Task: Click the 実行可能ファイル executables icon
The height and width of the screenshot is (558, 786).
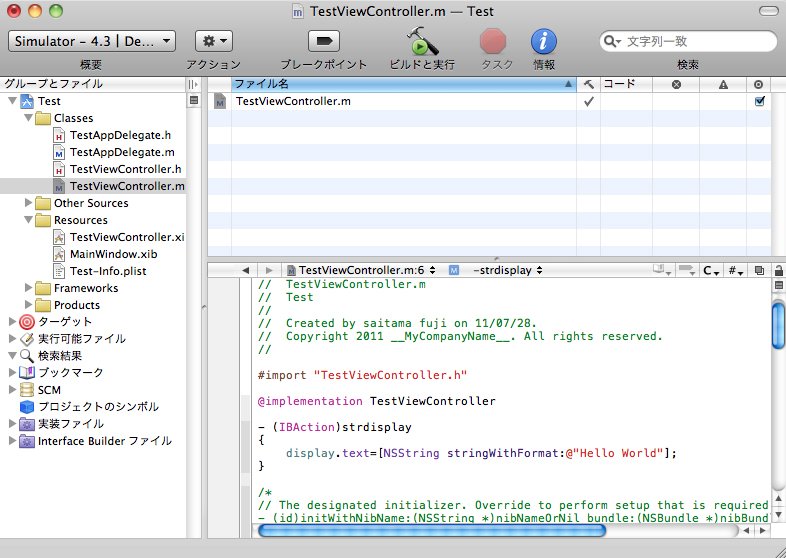Action: pyautogui.click(x=27, y=339)
